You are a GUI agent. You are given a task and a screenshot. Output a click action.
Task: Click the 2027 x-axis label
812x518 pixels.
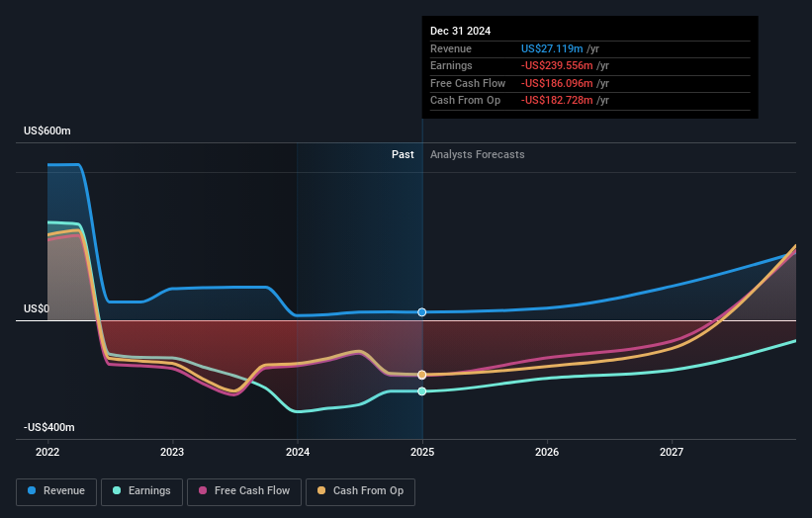point(672,452)
